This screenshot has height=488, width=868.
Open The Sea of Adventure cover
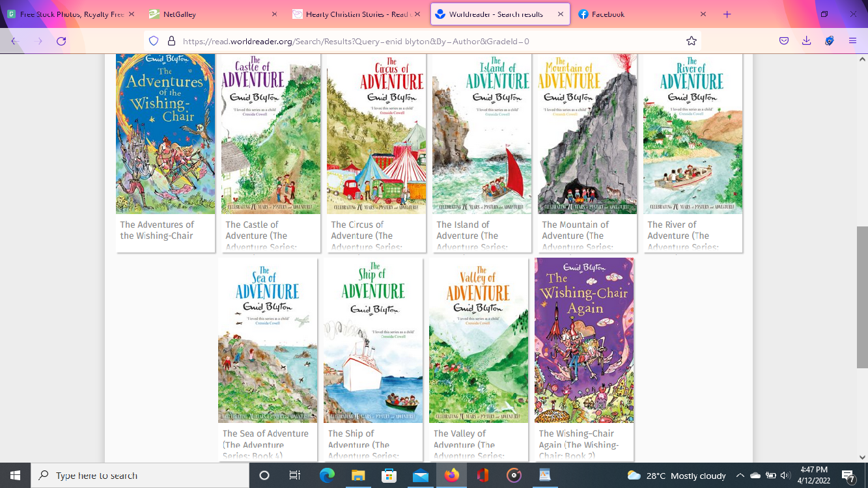[268, 340]
